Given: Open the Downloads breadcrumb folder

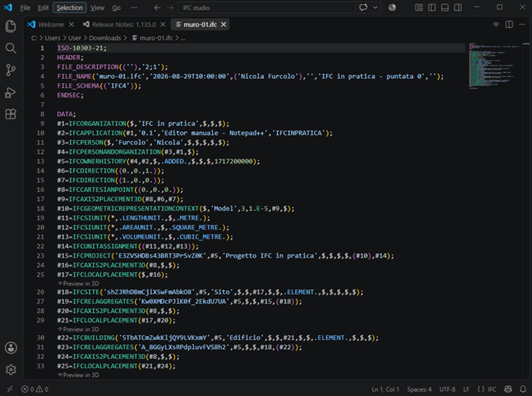Looking at the screenshot, I should [105, 38].
